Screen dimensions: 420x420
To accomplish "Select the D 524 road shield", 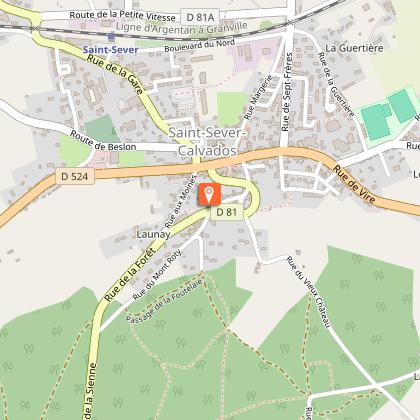I will (x=75, y=176).
